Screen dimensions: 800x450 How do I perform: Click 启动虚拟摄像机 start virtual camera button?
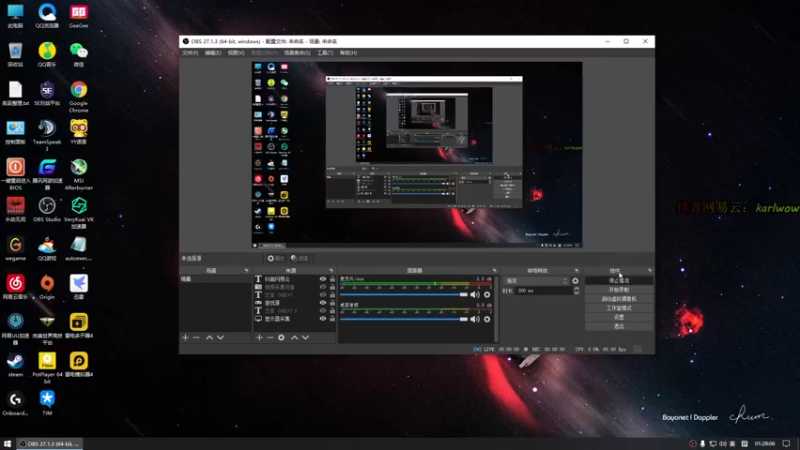click(619, 299)
